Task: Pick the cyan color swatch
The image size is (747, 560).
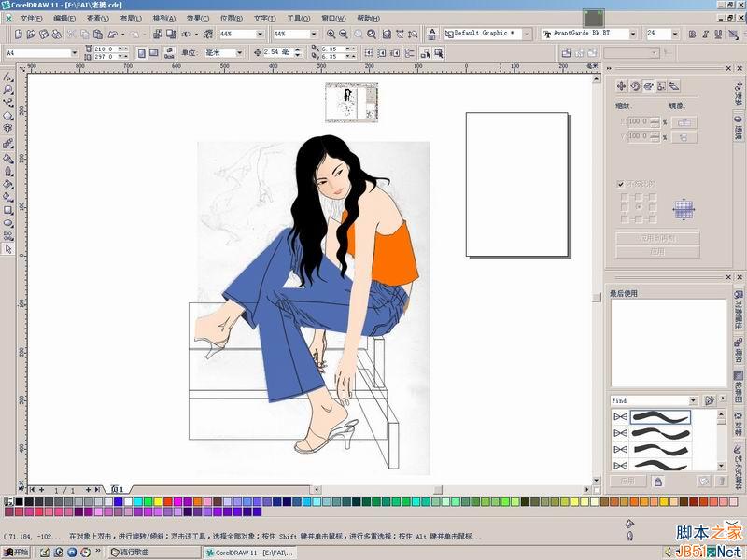Action: [x=138, y=501]
